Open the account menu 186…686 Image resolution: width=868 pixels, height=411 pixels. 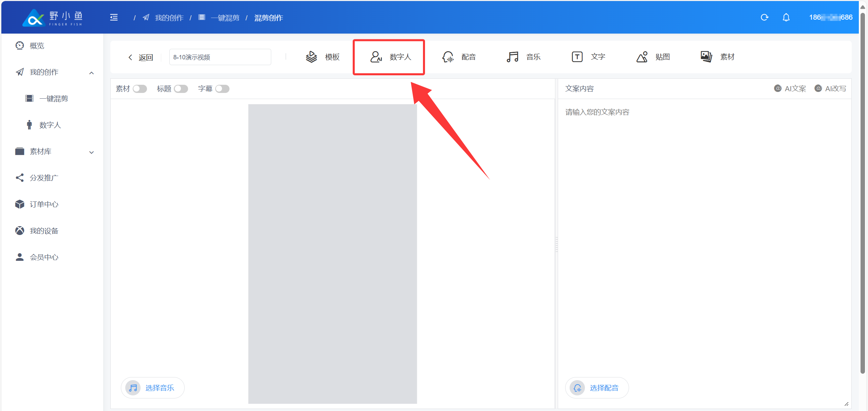[x=830, y=17]
